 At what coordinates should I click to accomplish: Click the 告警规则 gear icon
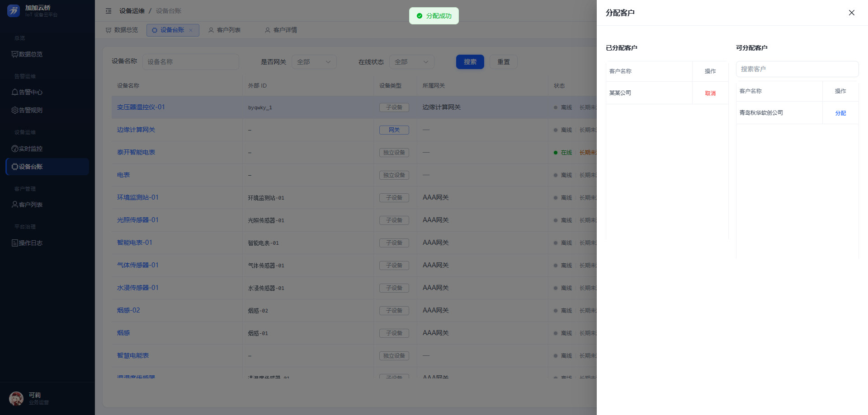(15, 110)
